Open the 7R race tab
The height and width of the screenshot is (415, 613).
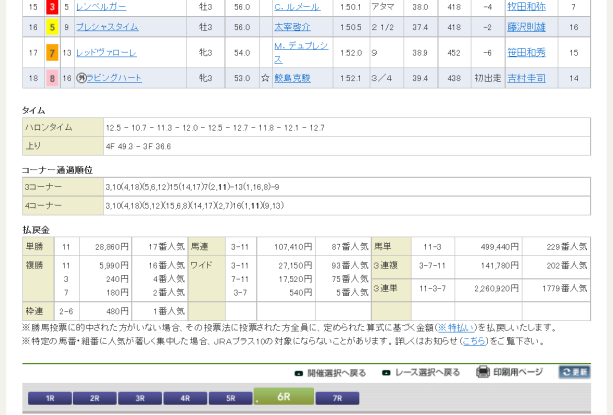click(336, 398)
